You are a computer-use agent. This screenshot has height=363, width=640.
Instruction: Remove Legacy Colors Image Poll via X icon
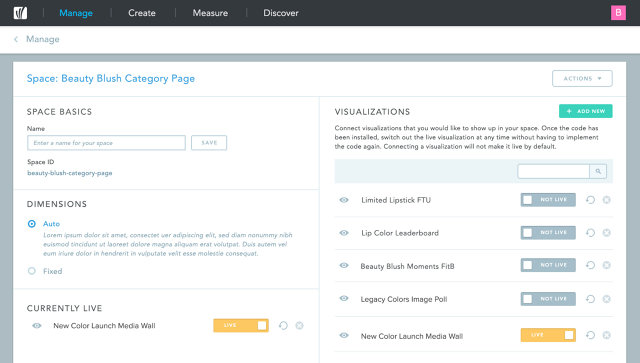click(x=607, y=299)
